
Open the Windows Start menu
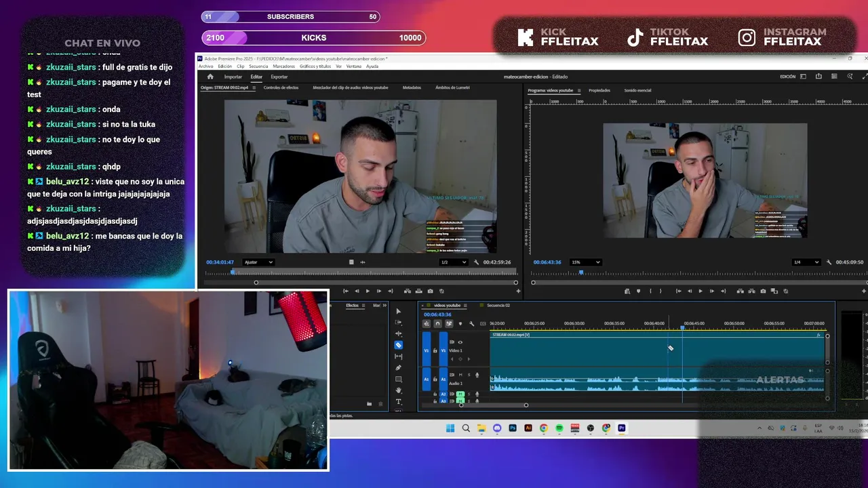pos(450,428)
